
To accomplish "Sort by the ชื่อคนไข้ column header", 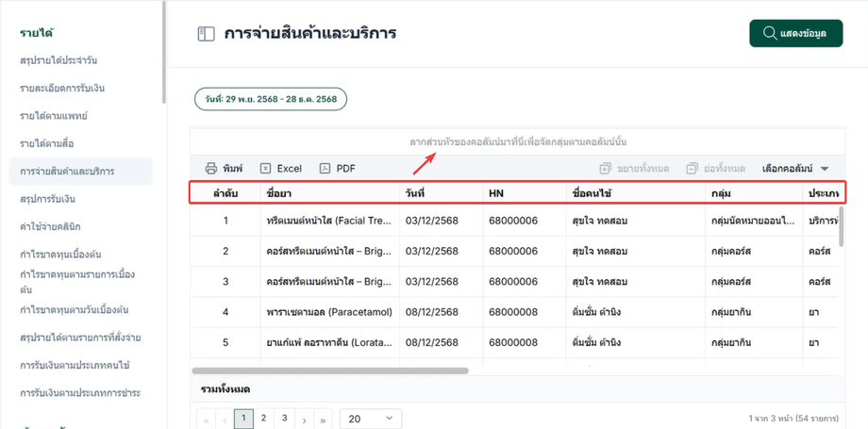I will coord(636,193).
